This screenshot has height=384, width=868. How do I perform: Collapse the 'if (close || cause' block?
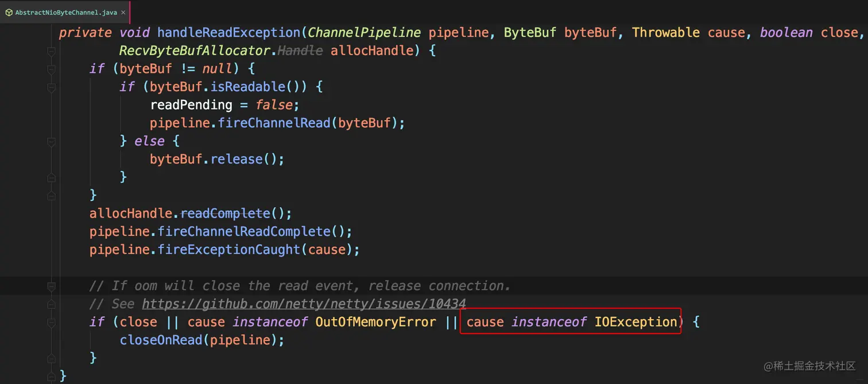(51, 323)
